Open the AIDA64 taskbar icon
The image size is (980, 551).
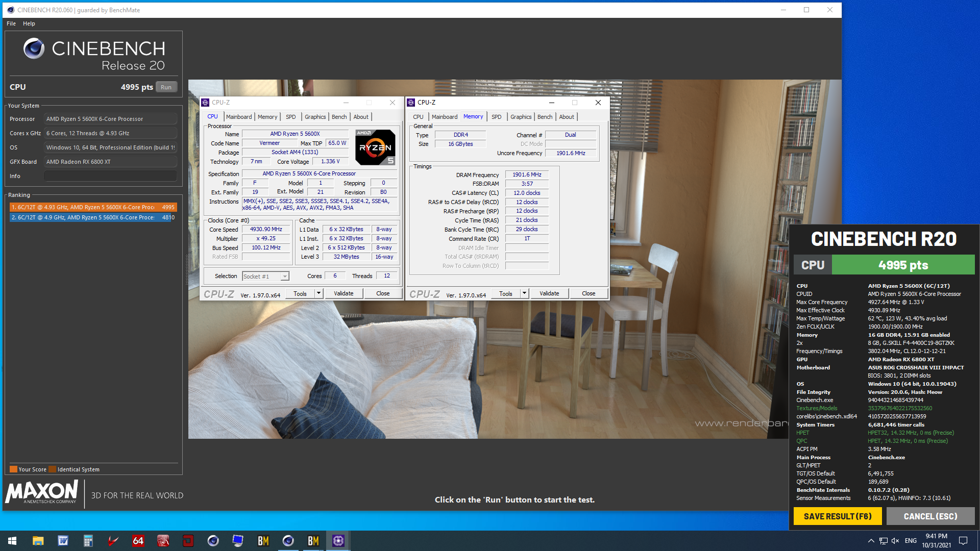click(138, 541)
